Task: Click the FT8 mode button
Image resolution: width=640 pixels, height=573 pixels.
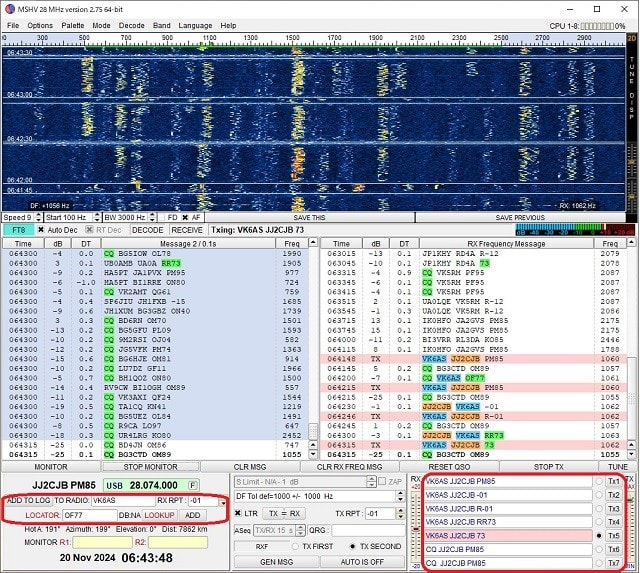Action: pos(18,230)
